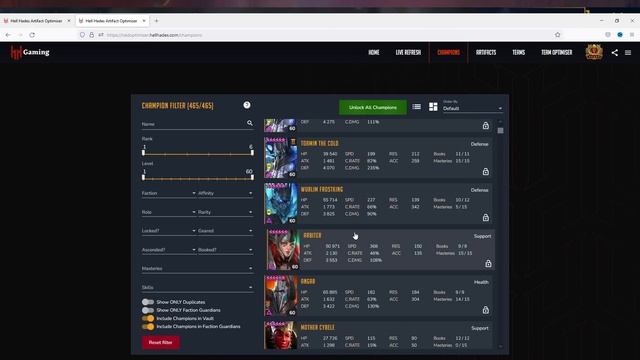Click the browser back arrow

click(8, 35)
